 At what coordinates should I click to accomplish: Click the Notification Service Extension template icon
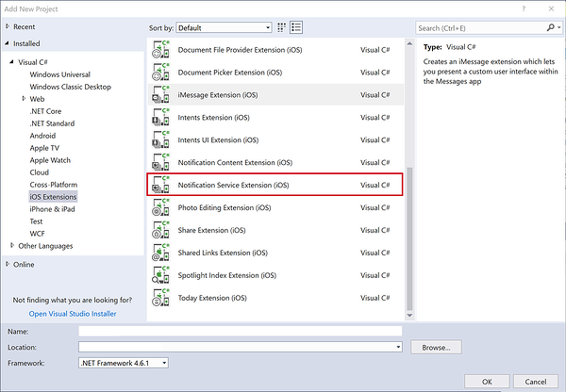coord(161,185)
